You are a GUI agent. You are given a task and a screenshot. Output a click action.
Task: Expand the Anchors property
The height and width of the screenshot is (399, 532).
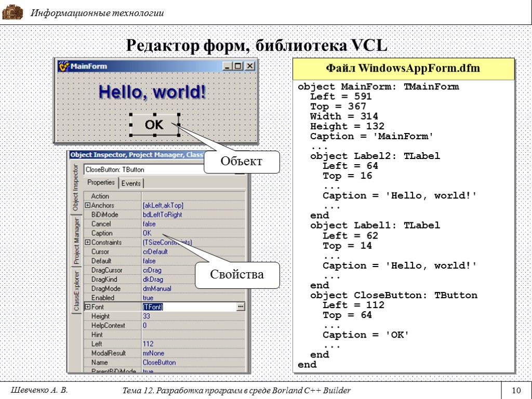[x=87, y=205]
